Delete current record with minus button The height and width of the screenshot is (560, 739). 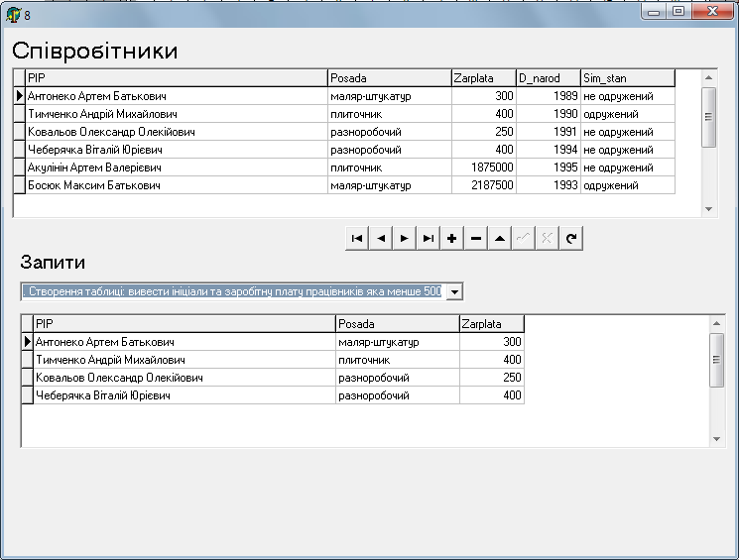click(475, 238)
